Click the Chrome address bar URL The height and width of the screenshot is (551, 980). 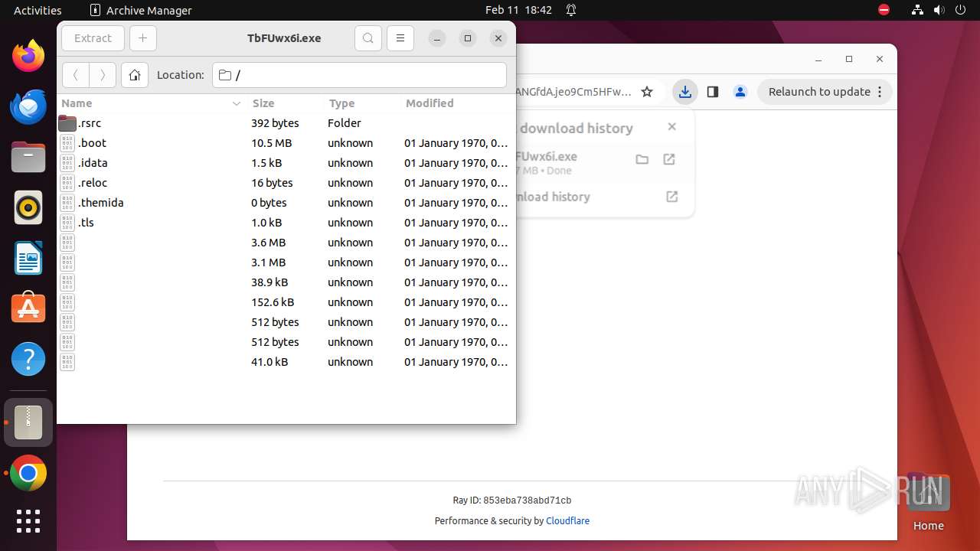(574, 92)
